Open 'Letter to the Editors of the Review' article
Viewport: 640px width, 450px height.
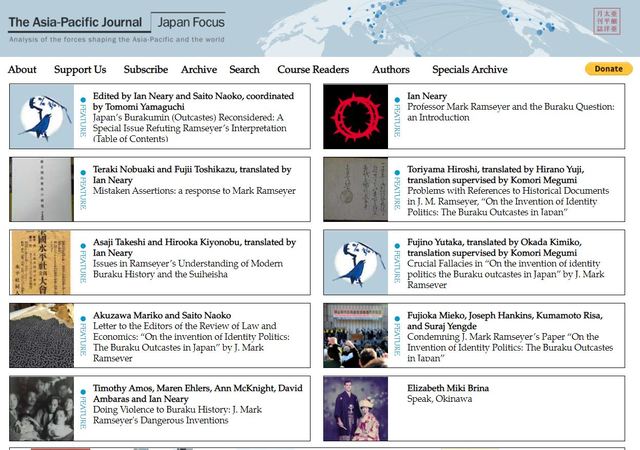(191, 342)
